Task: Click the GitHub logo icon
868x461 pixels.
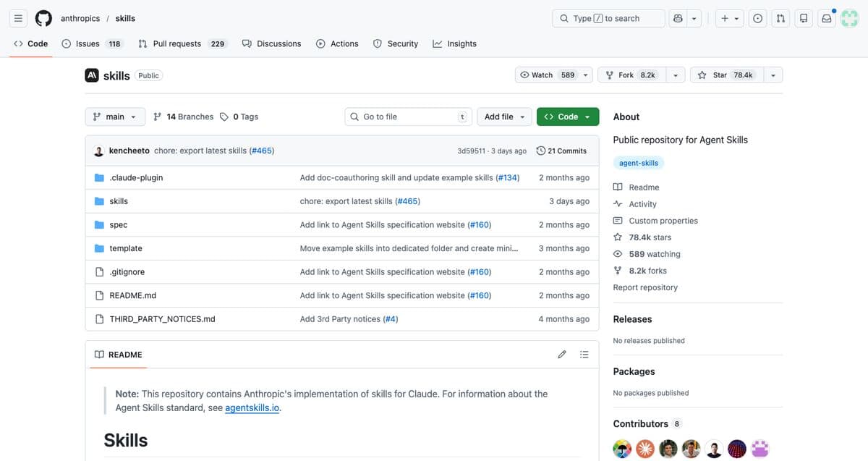Action: [43, 19]
